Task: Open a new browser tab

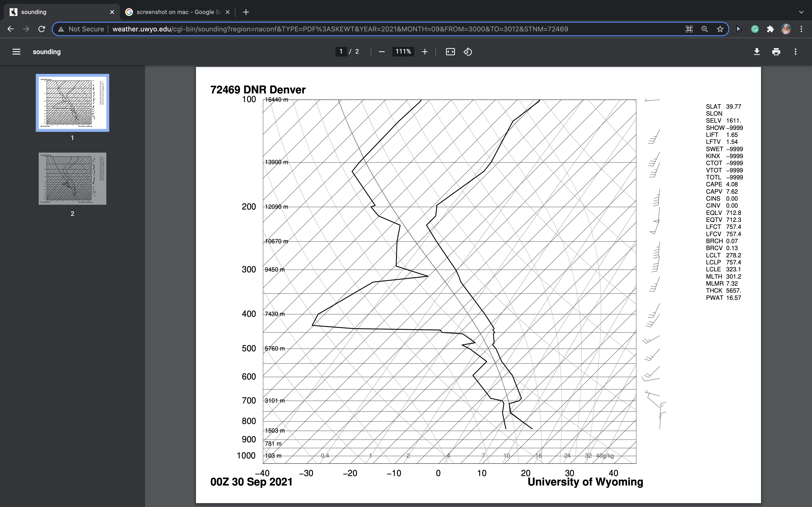Action: [x=246, y=12]
